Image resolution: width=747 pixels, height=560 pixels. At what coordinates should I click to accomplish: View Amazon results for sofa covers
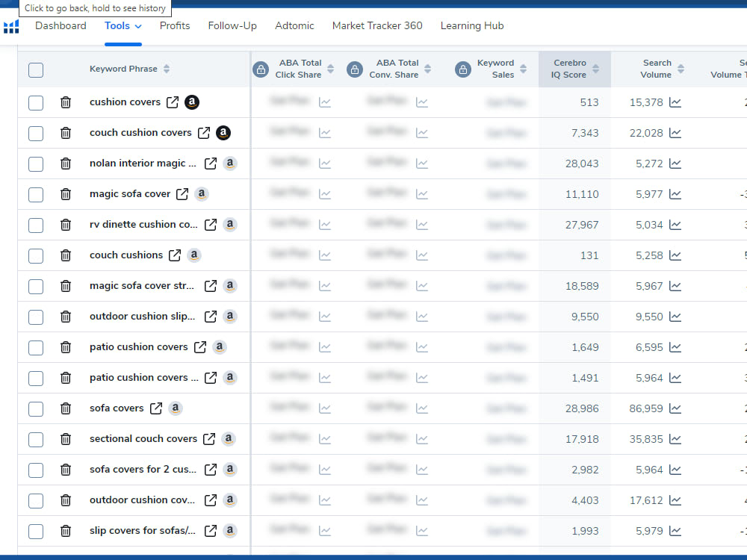(x=176, y=408)
